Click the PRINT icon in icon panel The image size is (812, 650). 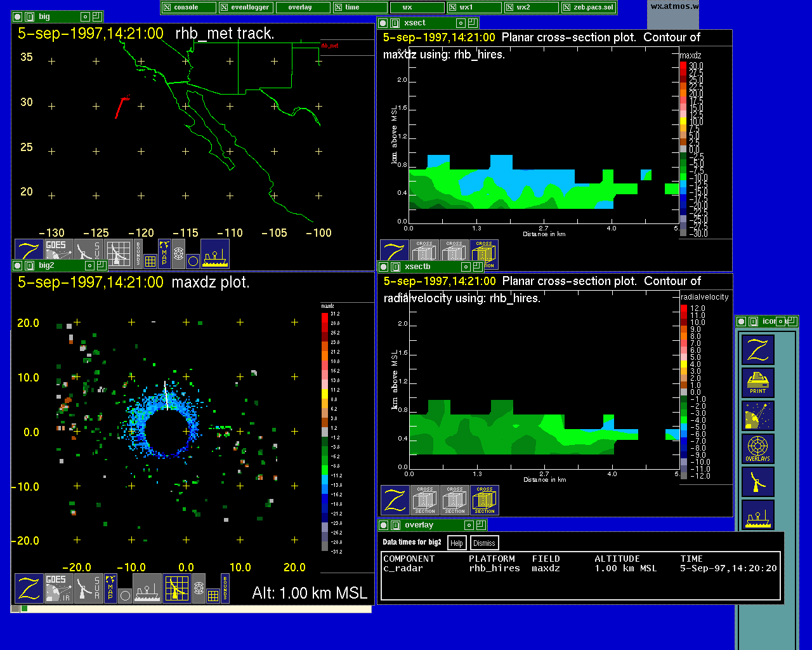point(757,383)
